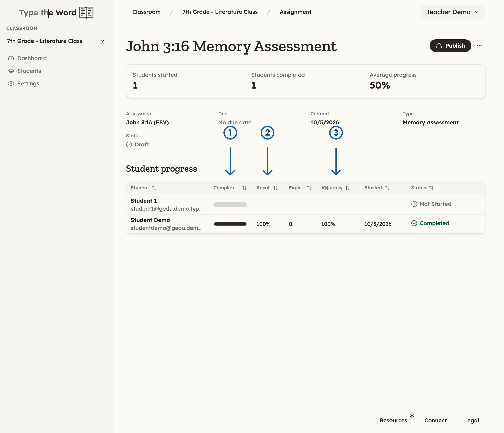
Task: Publish the assessment
Action: (450, 46)
